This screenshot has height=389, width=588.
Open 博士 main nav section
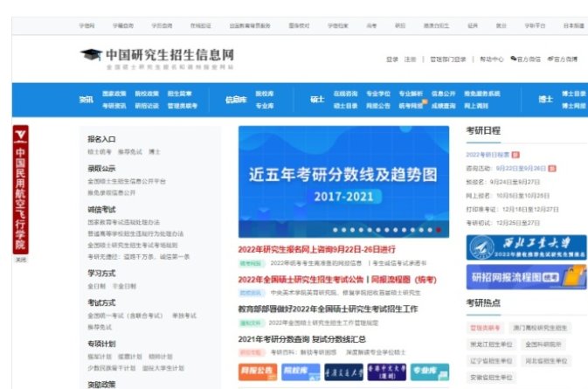pos(545,100)
